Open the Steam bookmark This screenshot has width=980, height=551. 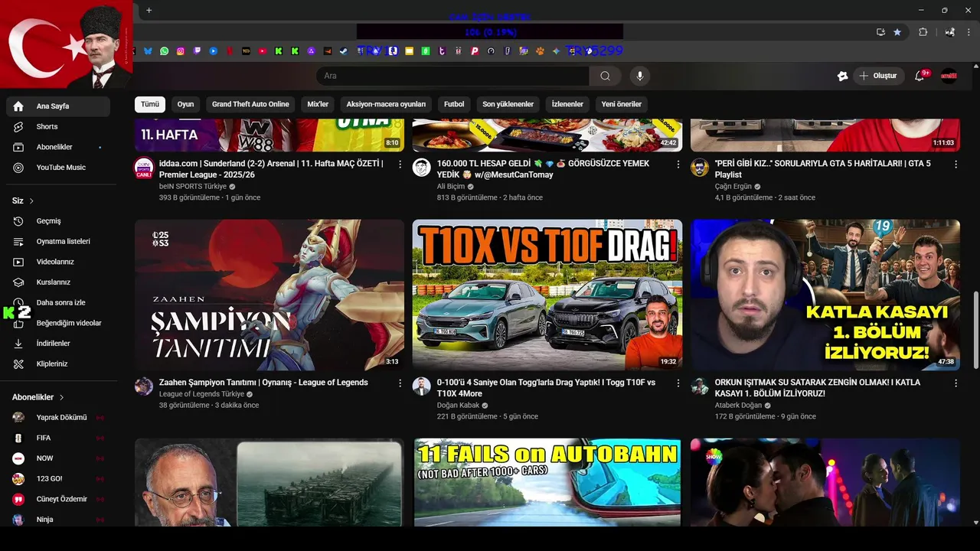tap(344, 51)
